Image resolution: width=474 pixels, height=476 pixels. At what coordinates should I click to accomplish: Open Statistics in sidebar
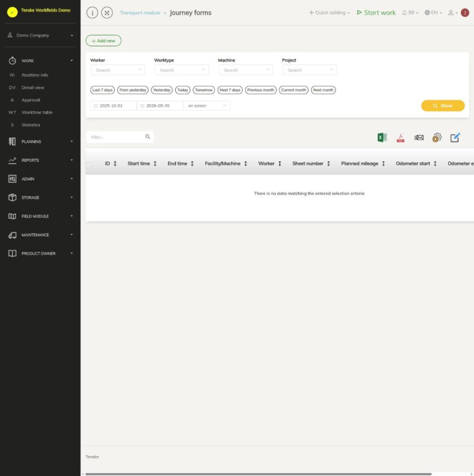tap(31, 125)
